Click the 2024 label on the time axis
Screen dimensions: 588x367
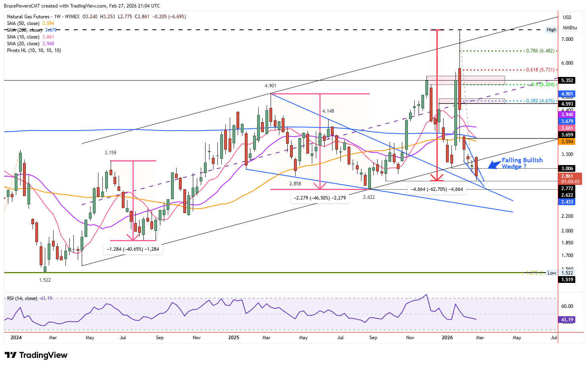click(x=16, y=338)
